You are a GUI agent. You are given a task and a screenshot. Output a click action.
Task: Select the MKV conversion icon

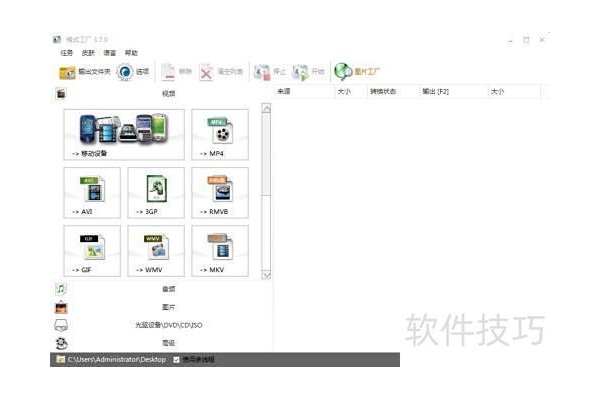[x=219, y=249]
